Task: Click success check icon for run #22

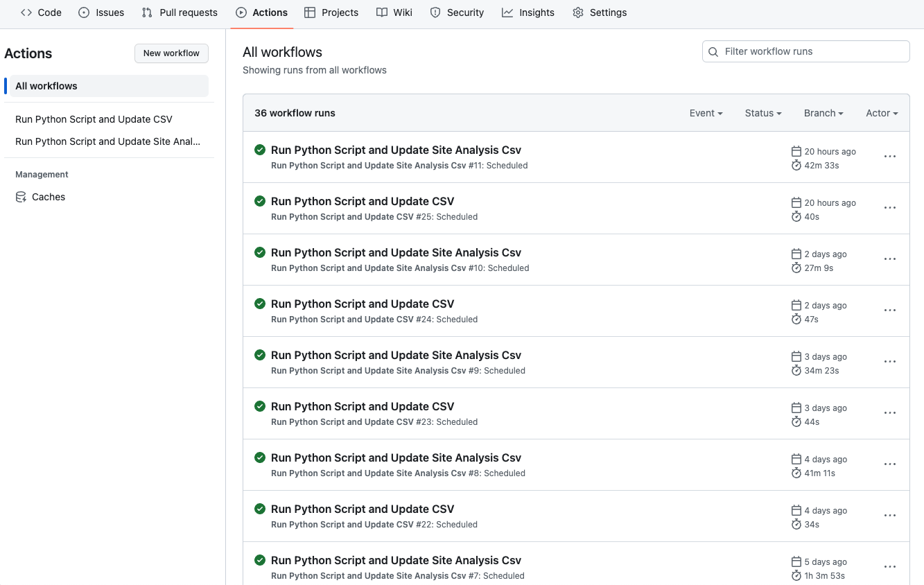Action: [260, 509]
